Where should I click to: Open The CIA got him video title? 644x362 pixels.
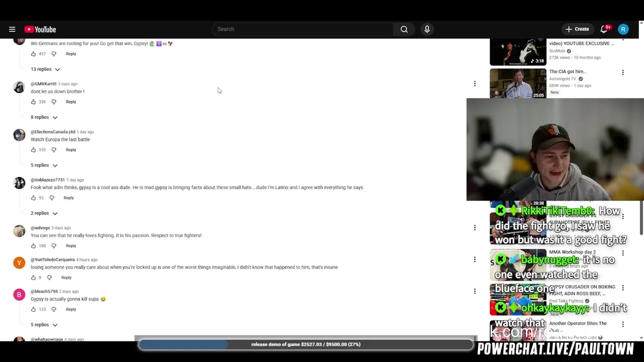(x=568, y=71)
